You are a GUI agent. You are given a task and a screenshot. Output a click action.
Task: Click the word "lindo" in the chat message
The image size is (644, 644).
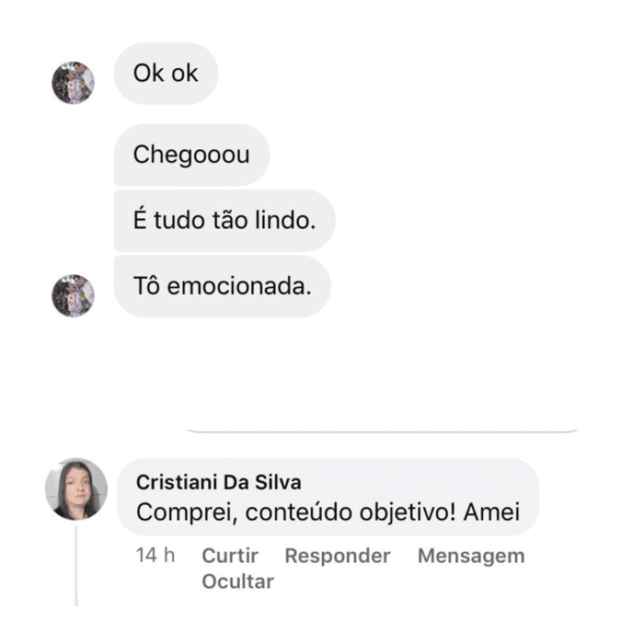[285, 220]
